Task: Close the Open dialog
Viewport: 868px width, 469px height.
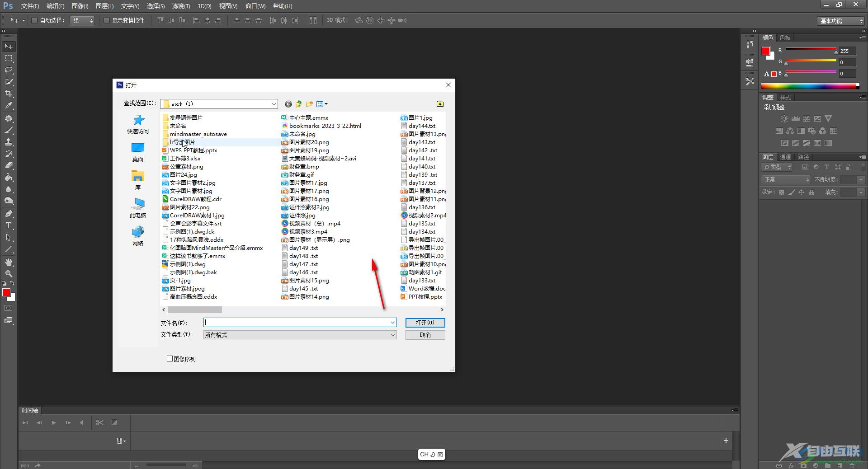Action: (x=448, y=85)
